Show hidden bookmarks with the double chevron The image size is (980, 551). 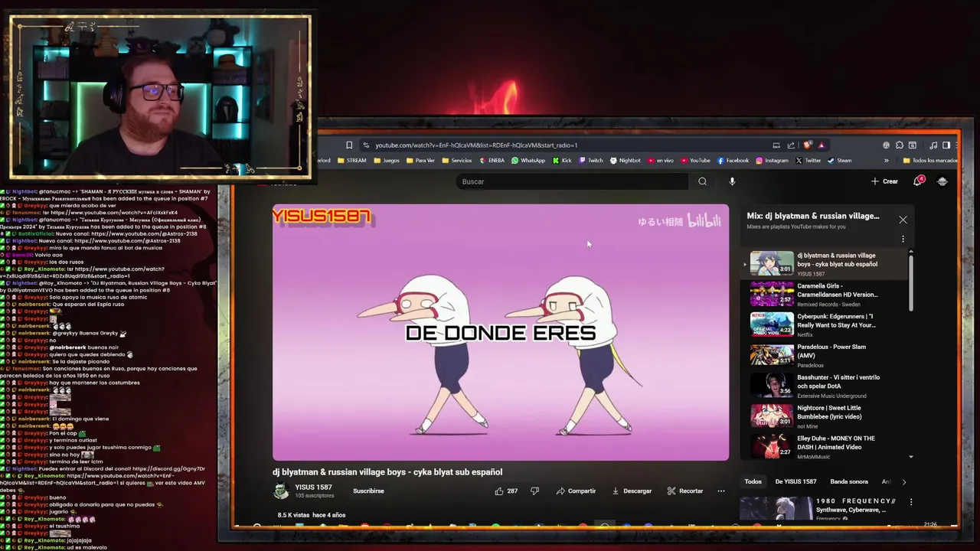pyautogui.click(x=887, y=161)
